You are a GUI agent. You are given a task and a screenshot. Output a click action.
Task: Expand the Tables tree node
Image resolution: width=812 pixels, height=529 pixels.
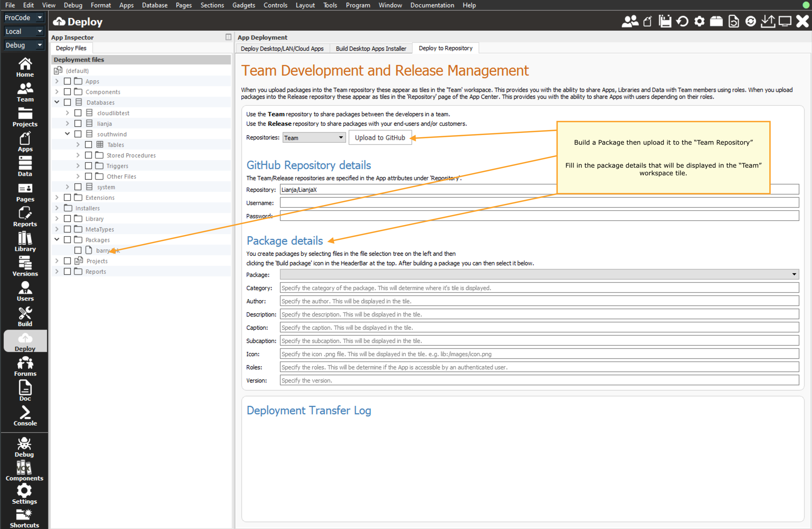pyautogui.click(x=78, y=145)
